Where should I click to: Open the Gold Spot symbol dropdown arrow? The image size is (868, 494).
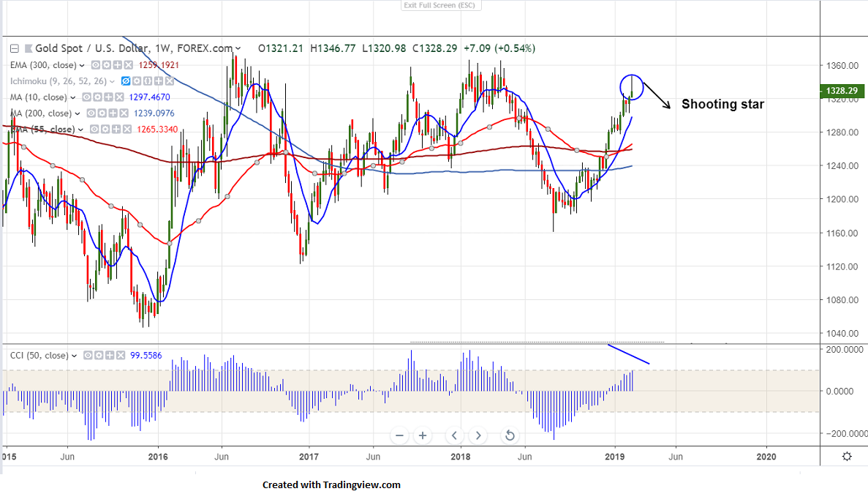(x=238, y=49)
